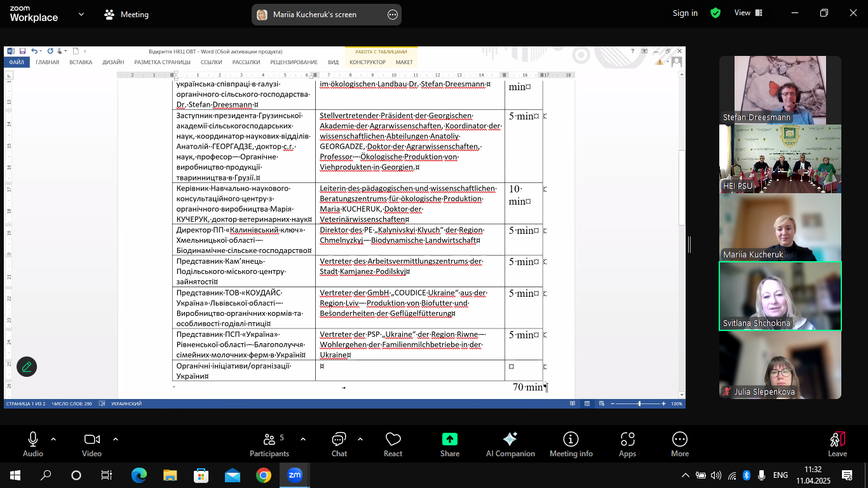This screenshot has height=488, width=868.
Task: Click the green annotation pencil button
Action: (x=27, y=367)
